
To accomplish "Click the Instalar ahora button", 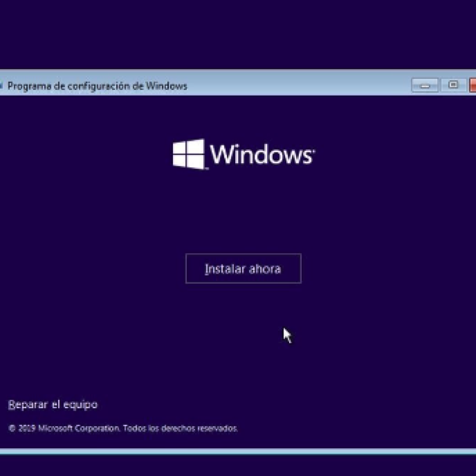I will coord(243,269).
